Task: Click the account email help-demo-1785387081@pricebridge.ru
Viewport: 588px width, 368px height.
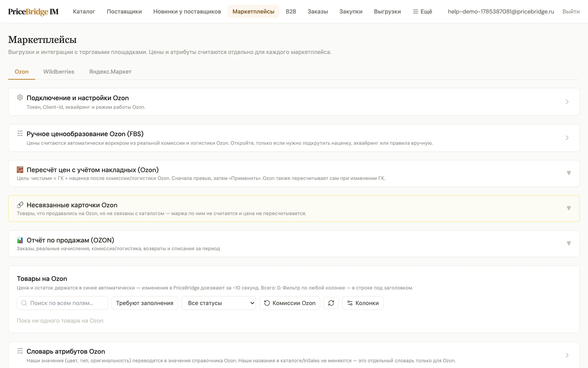Action: click(501, 12)
